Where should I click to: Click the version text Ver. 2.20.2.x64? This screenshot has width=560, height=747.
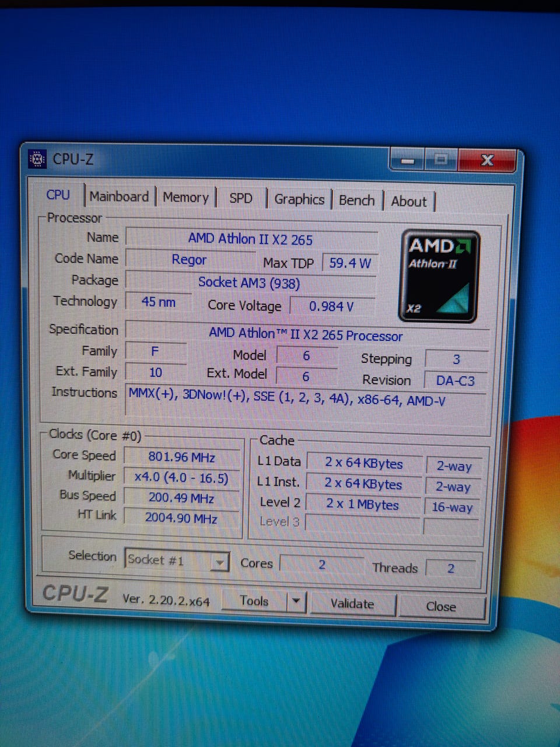(x=166, y=600)
